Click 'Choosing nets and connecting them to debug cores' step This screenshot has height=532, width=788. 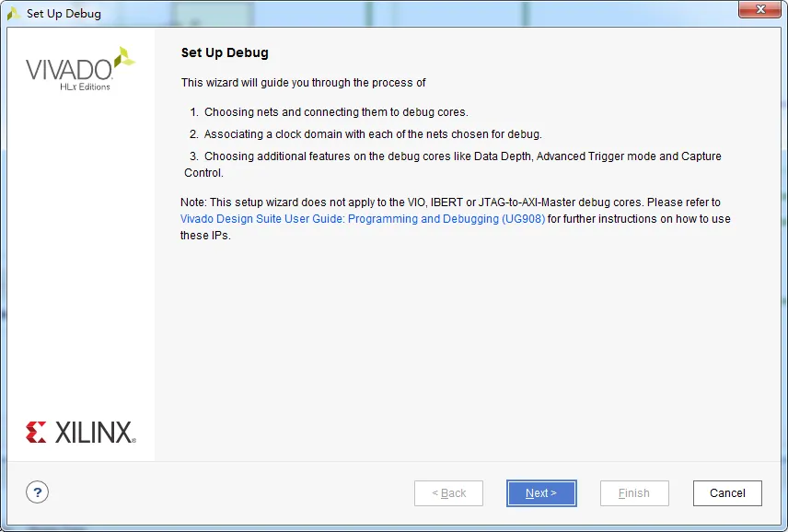pos(330,112)
